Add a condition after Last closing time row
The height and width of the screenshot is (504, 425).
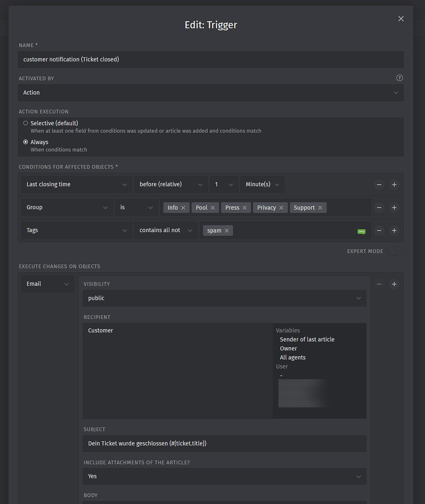coord(394,185)
